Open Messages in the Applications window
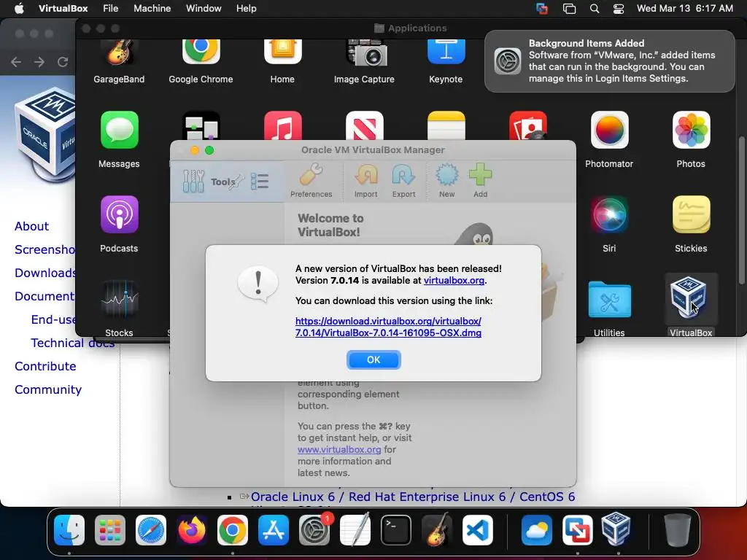Viewport: 747px width, 560px height. (119, 139)
